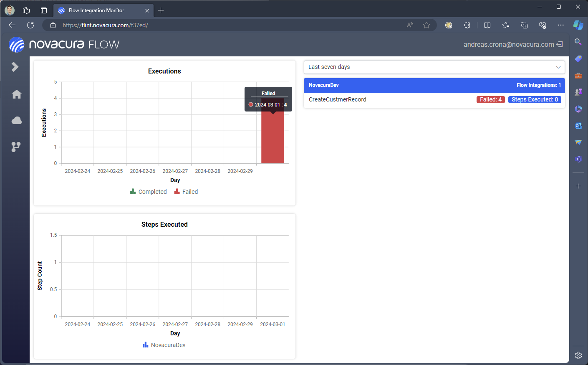The width and height of the screenshot is (588, 365).
Task: Click the Failed: 4 badge
Action: pyautogui.click(x=490, y=99)
